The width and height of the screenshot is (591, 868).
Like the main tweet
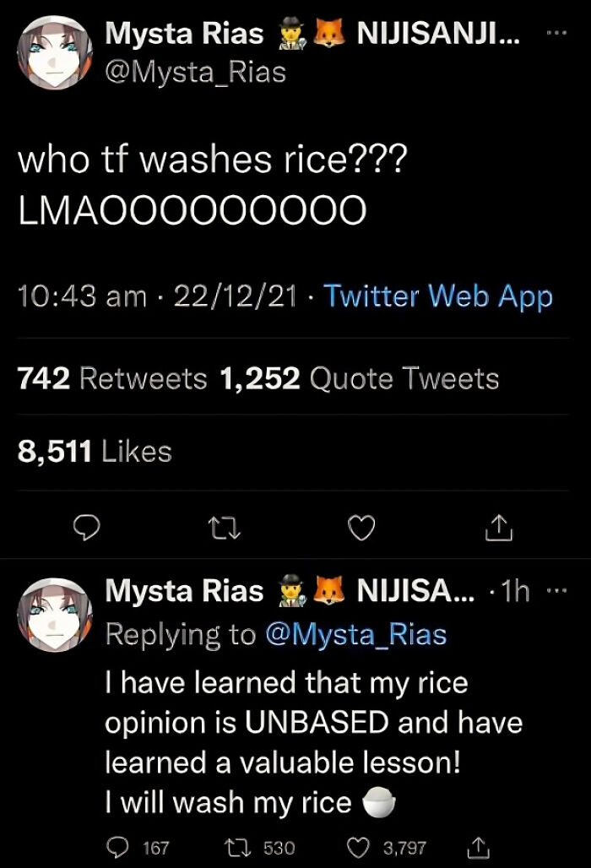tap(361, 527)
